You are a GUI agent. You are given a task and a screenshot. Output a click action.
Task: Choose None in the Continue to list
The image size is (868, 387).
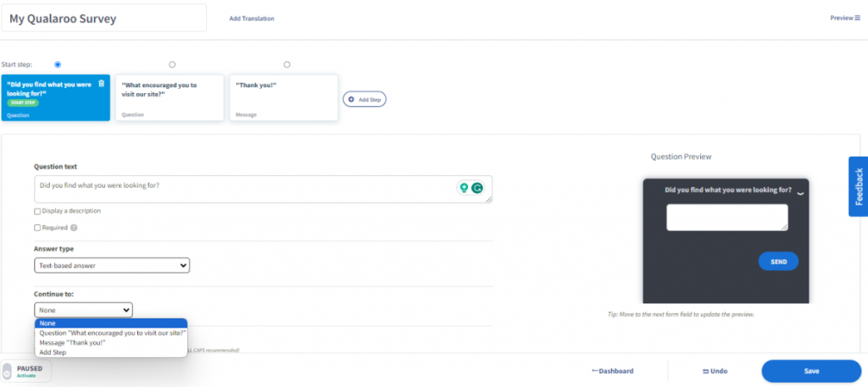[x=111, y=323]
